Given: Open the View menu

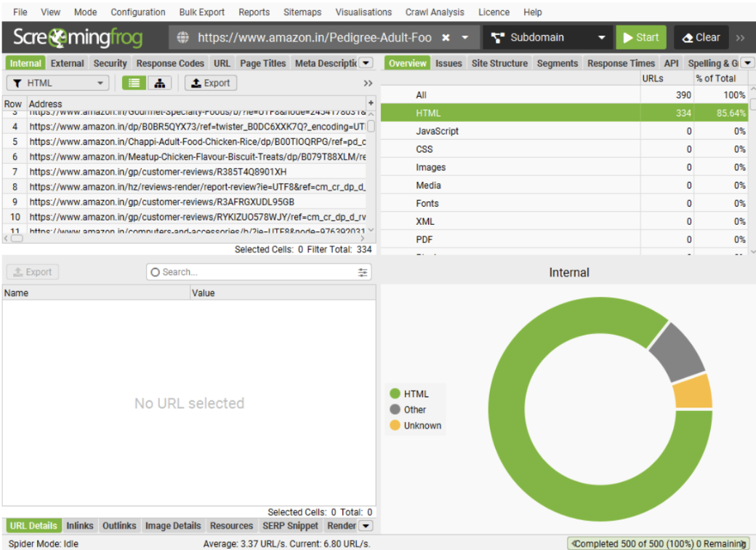Looking at the screenshot, I should [51, 12].
